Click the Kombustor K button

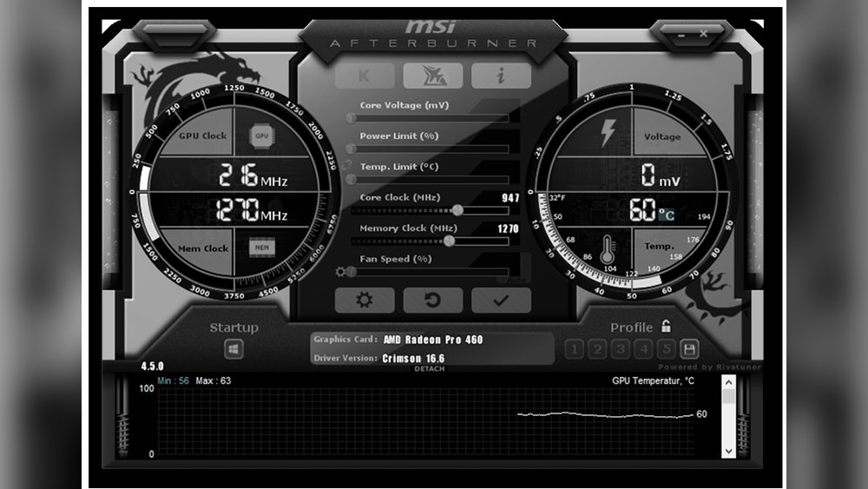365,76
